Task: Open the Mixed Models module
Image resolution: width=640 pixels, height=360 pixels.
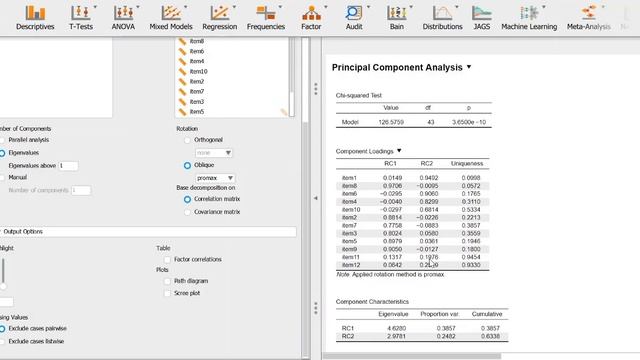Action: coord(171,18)
